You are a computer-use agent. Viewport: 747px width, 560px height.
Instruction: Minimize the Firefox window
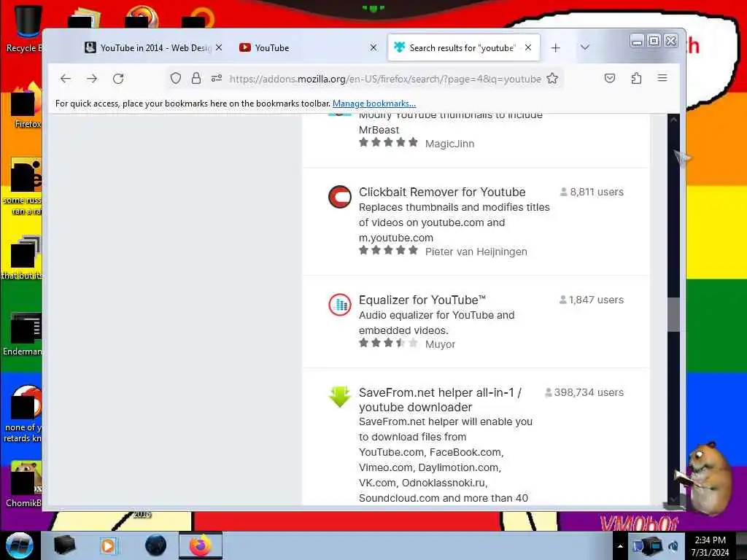[x=637, y=42]
